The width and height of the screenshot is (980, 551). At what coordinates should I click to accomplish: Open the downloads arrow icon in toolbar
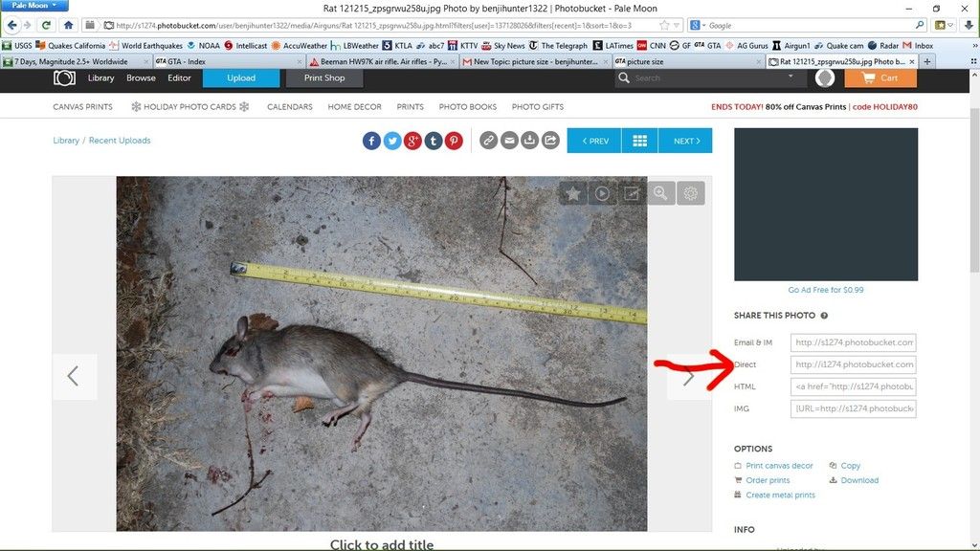(x=969, y=25)
